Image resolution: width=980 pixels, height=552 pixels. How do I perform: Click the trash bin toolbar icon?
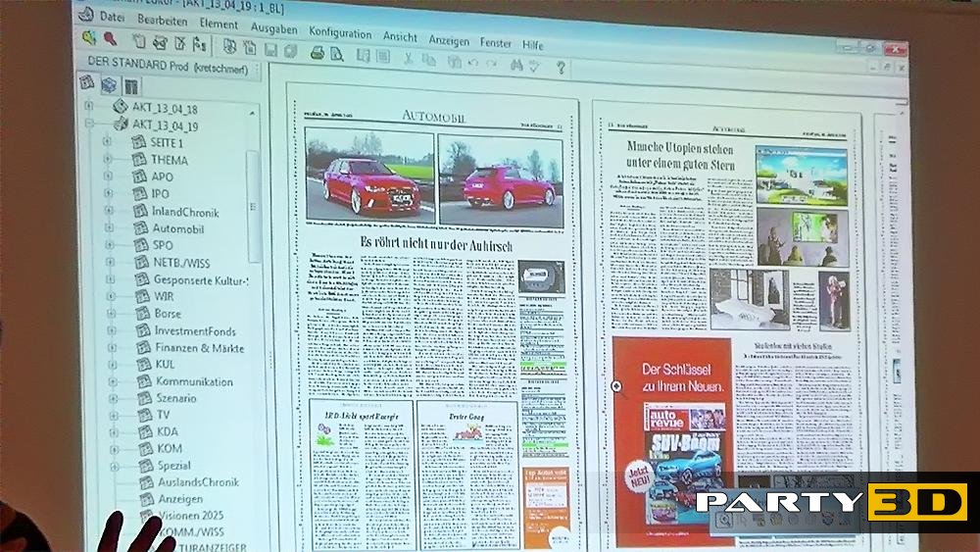point(139,41)
